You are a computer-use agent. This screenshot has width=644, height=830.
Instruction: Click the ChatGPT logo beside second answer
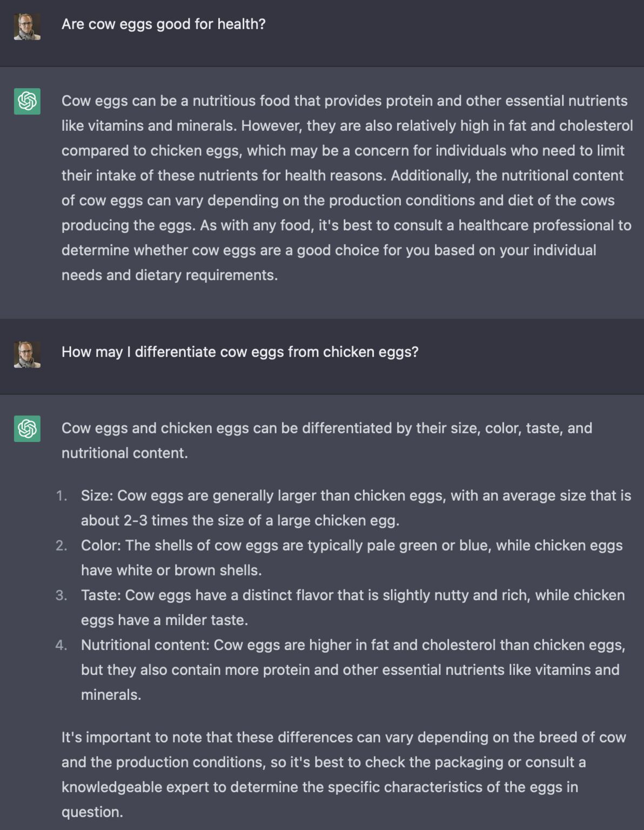(27, 429)
